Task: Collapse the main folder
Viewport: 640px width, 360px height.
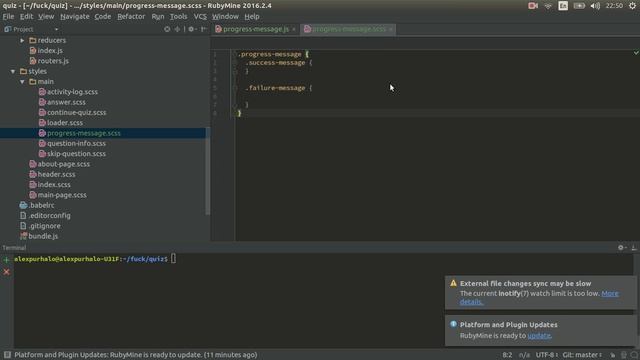Action: click(22, 82)
